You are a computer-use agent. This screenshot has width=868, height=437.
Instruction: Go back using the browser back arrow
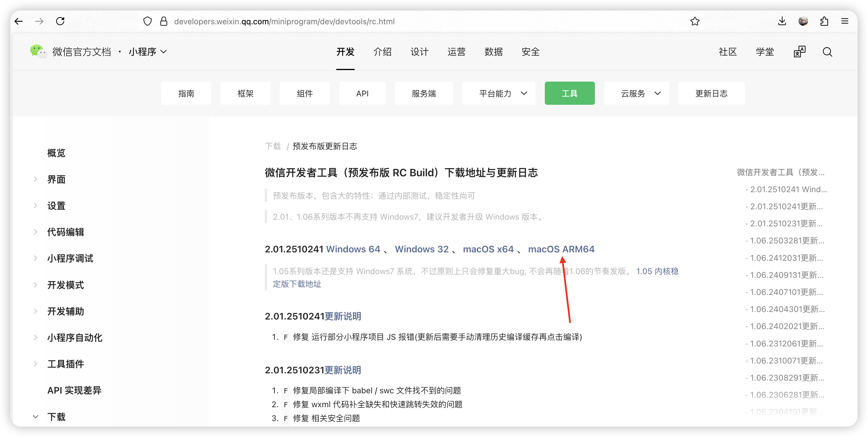19,21
